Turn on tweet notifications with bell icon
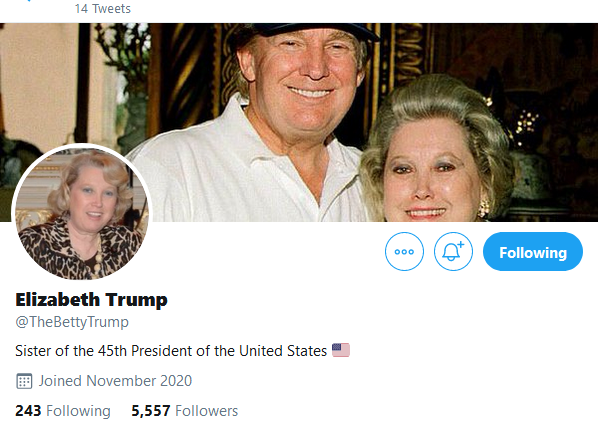The image size is (598, 427). [453, 252]
